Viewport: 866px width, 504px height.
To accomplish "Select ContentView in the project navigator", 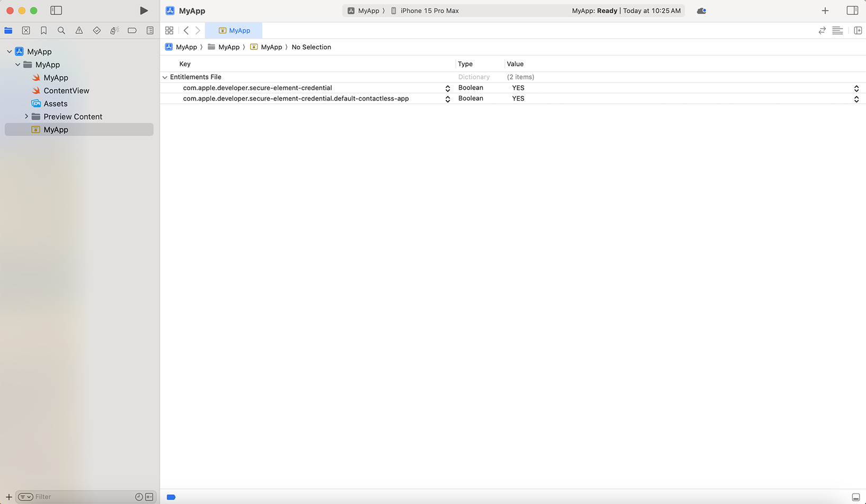I will pyautogui.click(x=66, y=91).
